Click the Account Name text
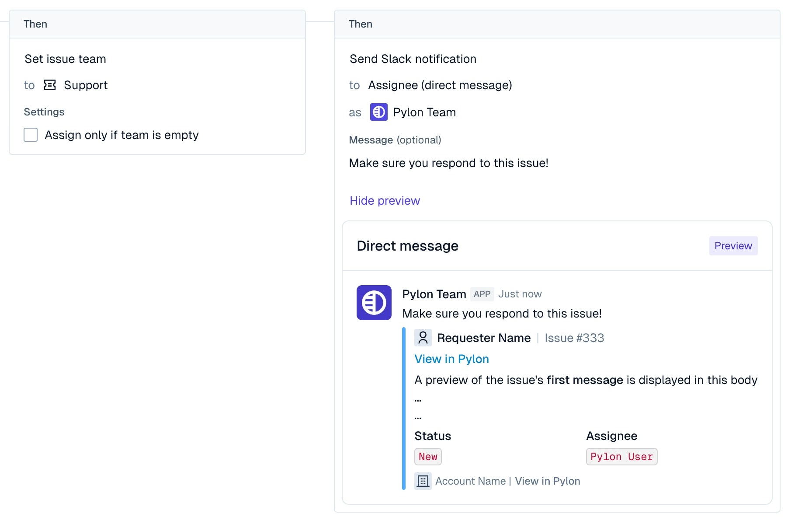The height and width of the screenshot is (517, 812). click(x=470, y=481)
